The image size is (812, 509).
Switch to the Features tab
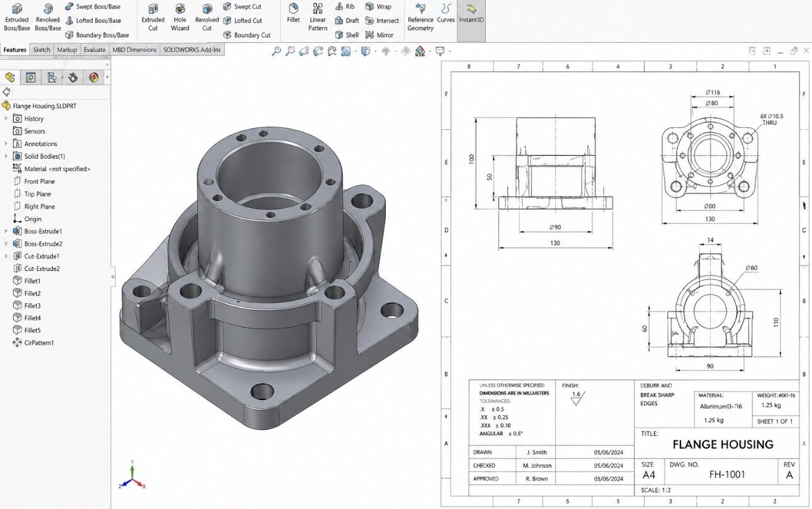(15, 50)
